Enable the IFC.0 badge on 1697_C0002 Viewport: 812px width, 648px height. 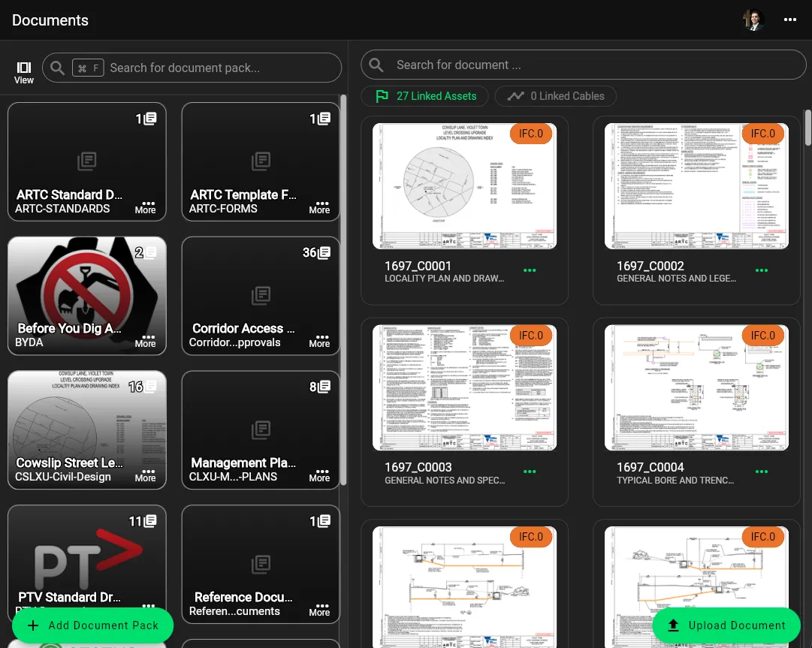[763, 134]
